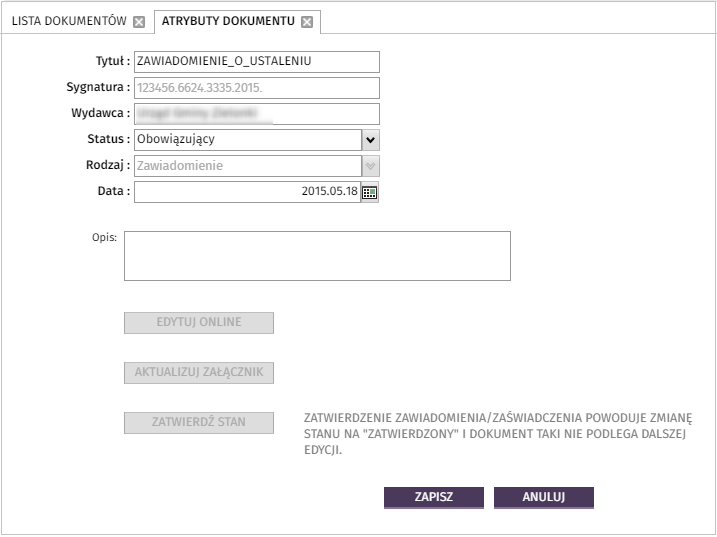Click the Rodzaj field showing Zawiadomienie
This screenshot has width=717, height=537.
point(248,166)
